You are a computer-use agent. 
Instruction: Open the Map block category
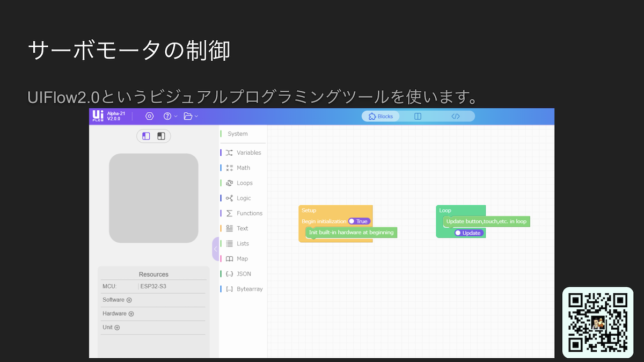pyautogui.click(x=243, y=258)
